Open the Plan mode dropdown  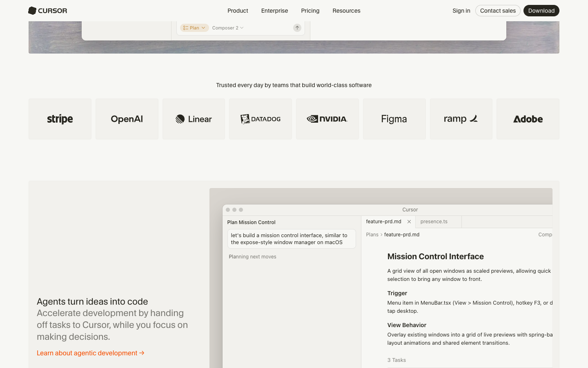coord(194,28)
